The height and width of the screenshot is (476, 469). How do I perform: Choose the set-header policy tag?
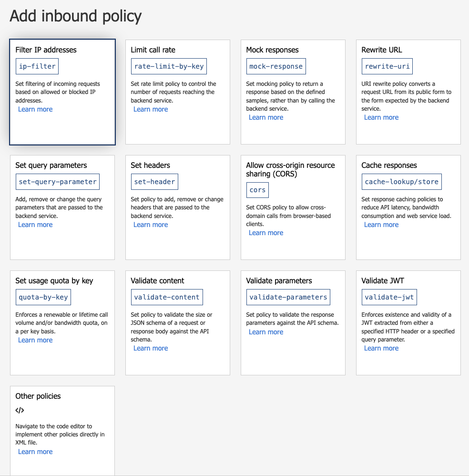pyautogui.click(x=154, y=182)
